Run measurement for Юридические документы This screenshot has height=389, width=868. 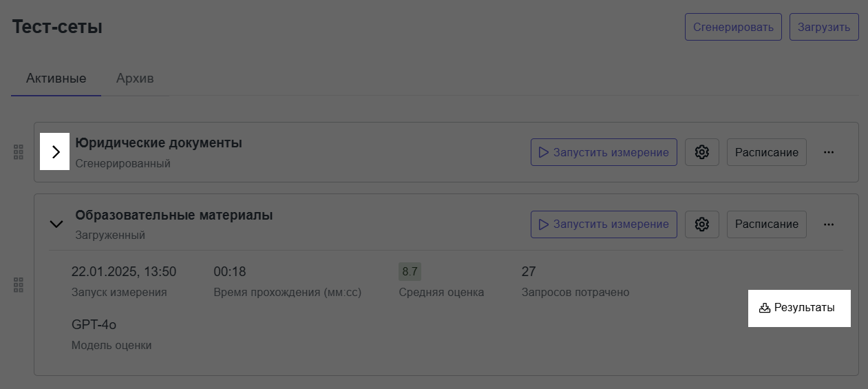click(x=603, y=152)
